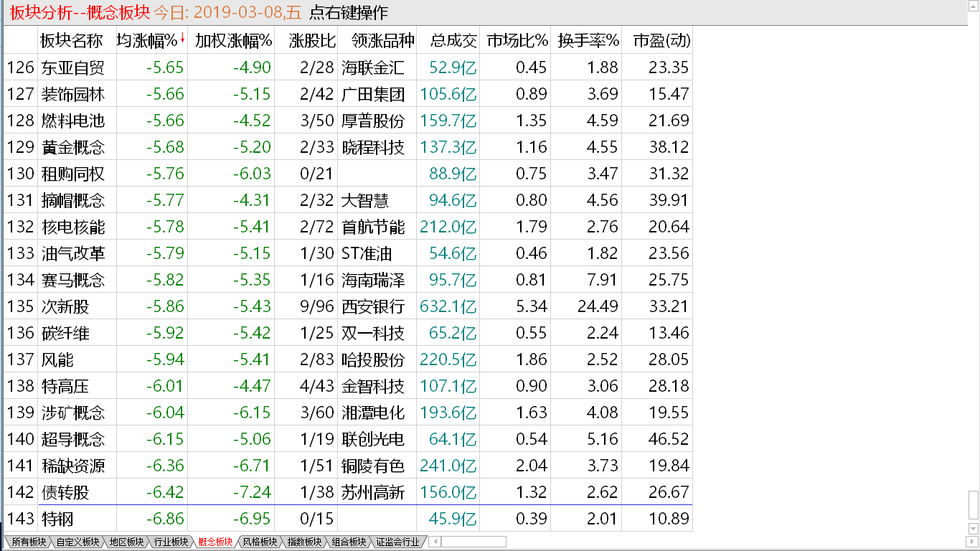
Task: Click leading stock 联创光电
Action: (373, 439)
